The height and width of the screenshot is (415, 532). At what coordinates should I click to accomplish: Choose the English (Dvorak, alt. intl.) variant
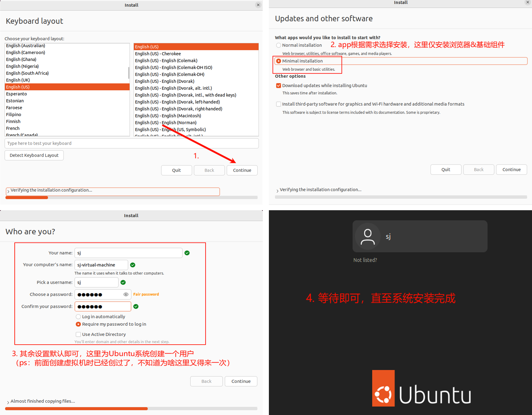click(196, 88)
